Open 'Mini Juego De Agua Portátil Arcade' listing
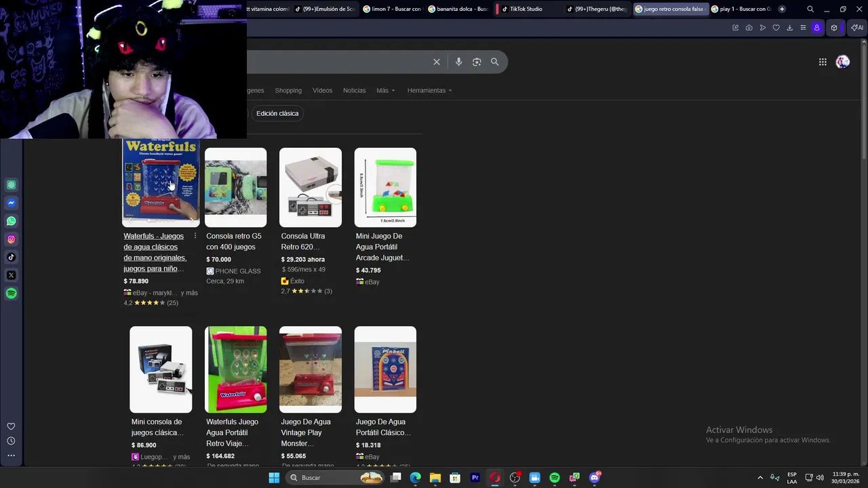Viewport: 868px width, 488px height. 382,247
